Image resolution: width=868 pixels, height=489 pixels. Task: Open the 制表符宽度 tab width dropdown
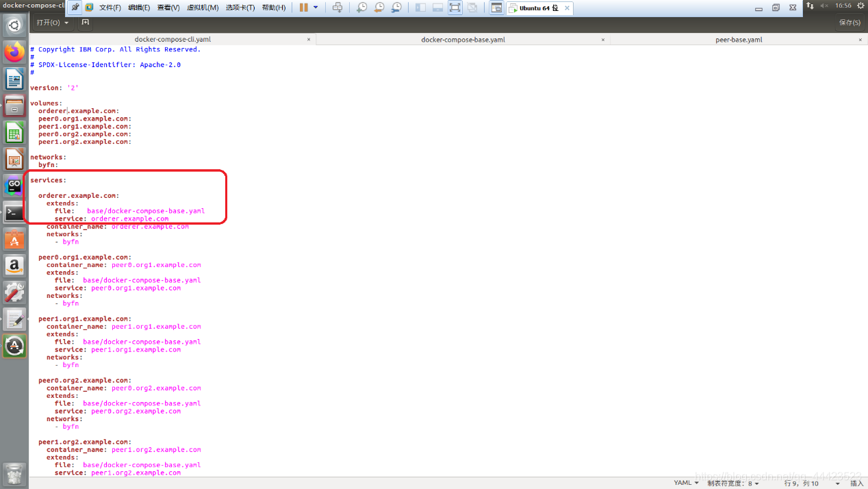coord(732,483)
